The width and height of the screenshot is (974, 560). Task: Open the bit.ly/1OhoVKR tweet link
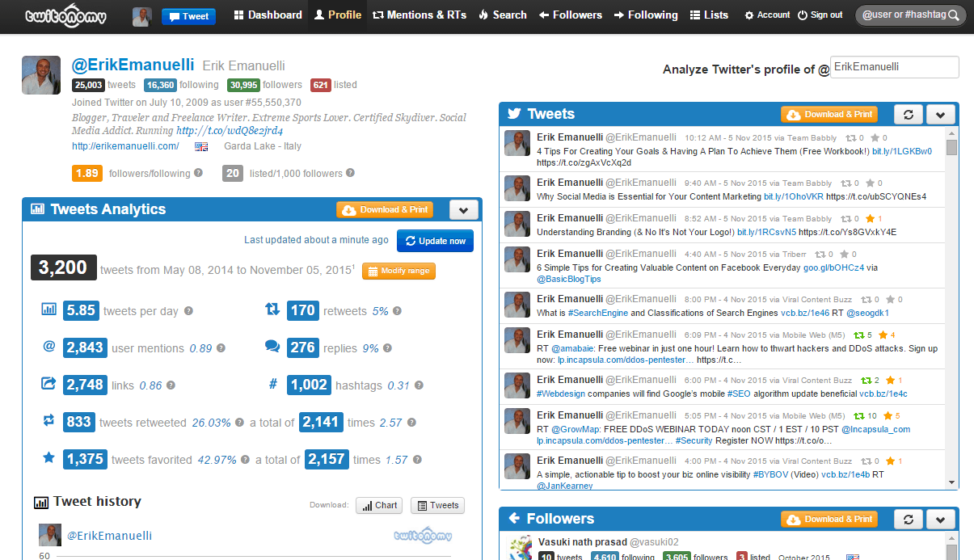pos(793,196)
